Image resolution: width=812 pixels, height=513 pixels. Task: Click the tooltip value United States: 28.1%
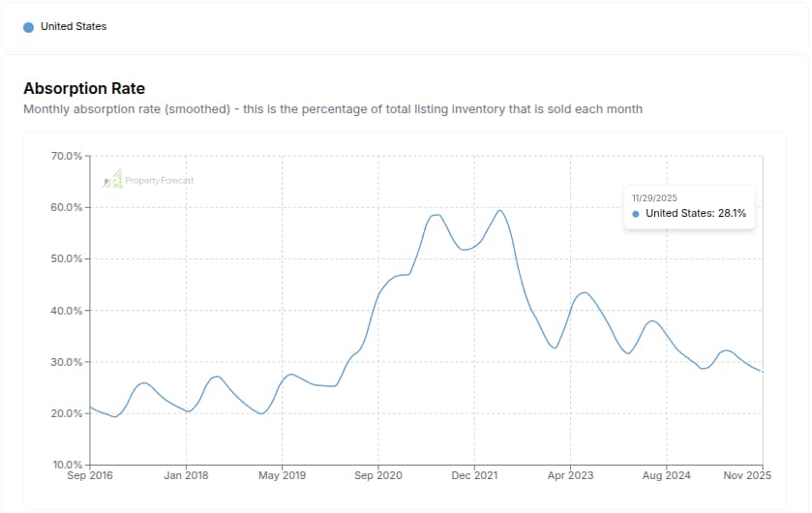pyautogui.click(x=695, y=214)
